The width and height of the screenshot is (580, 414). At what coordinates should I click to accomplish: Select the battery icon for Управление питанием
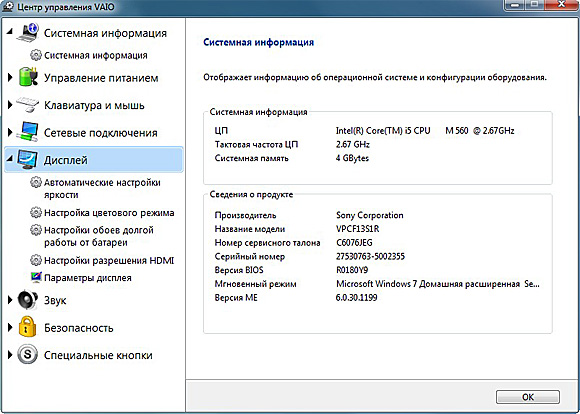tap(28, 77)
